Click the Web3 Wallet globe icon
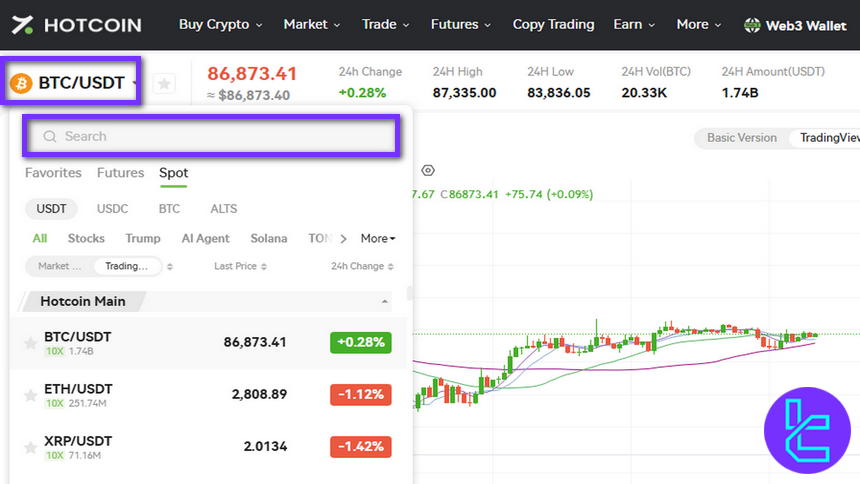This screenshot has height=484, width=860. point(752,25)
